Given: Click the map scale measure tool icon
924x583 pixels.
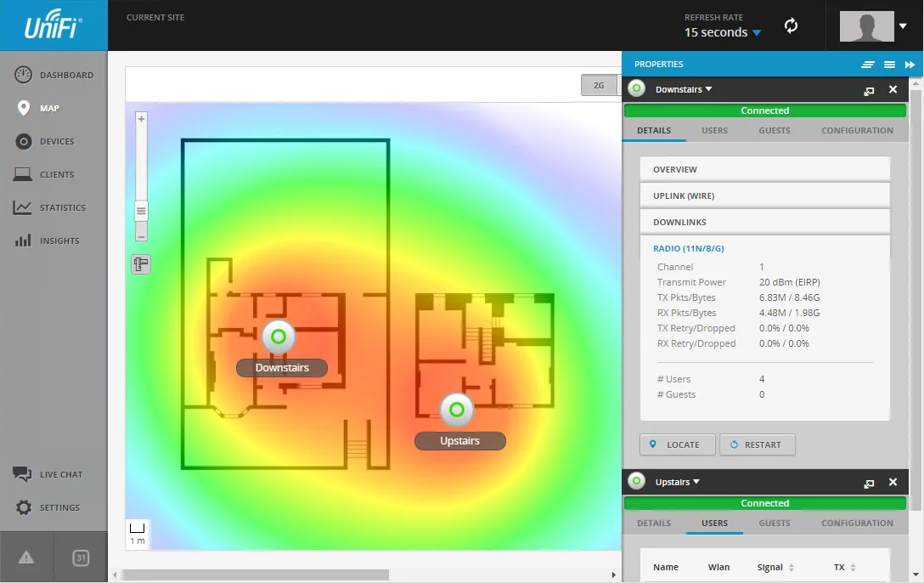Looking at the screenshot, I should [142, 264].
